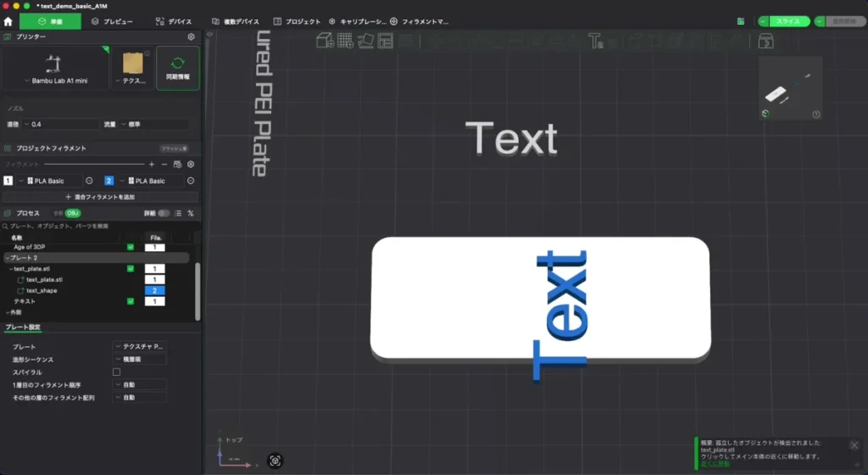The width and height of the screenshot is (868, 475).
Task: Click the collapse sidebar icon at canvas edge
Action: (210, 34)
